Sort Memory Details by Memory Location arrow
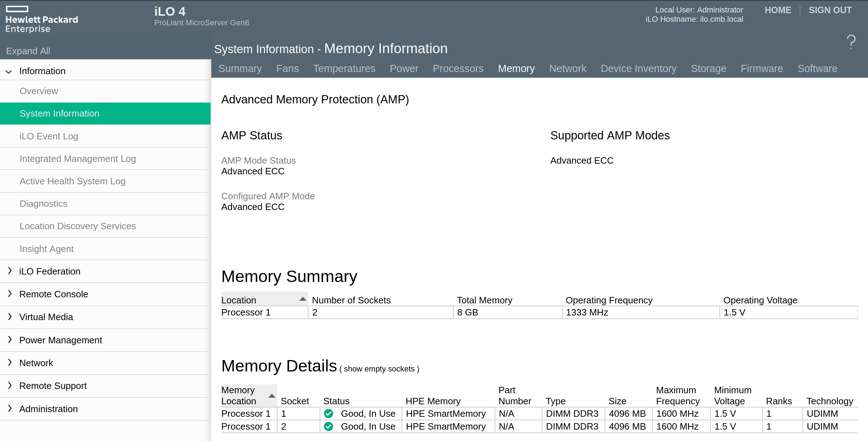Screen dimensions: 868x441 click(272, 396)
